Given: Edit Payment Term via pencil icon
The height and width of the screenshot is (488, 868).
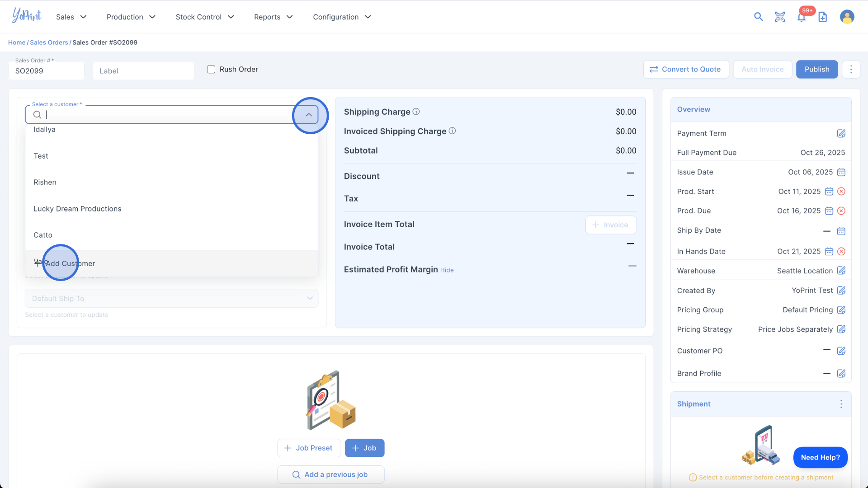Looking at the screenshot, I should [x=841, y=133].
